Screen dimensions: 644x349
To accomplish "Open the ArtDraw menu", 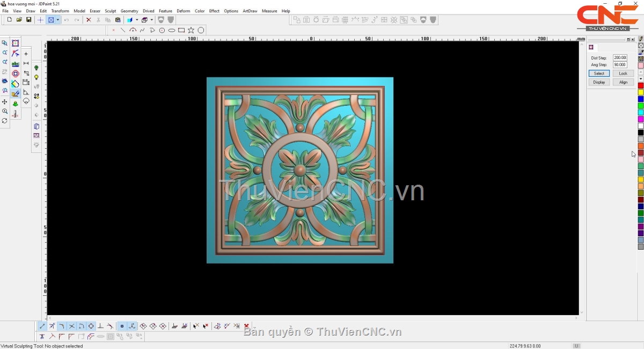I will click(250, 11).
